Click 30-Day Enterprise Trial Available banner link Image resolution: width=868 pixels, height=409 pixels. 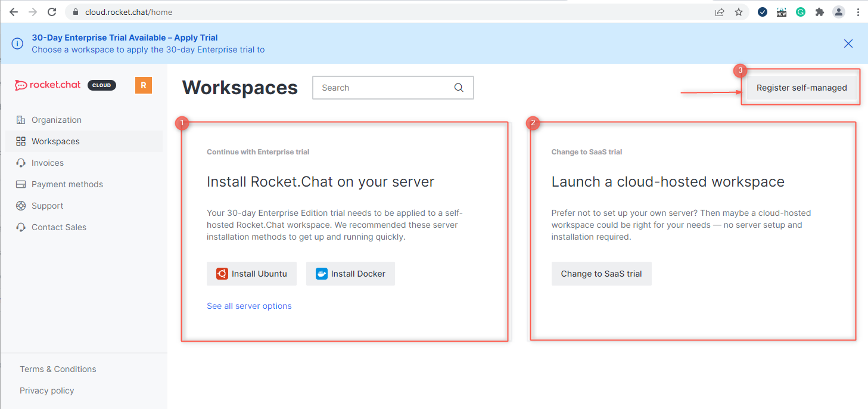click(x=125, y=38)
